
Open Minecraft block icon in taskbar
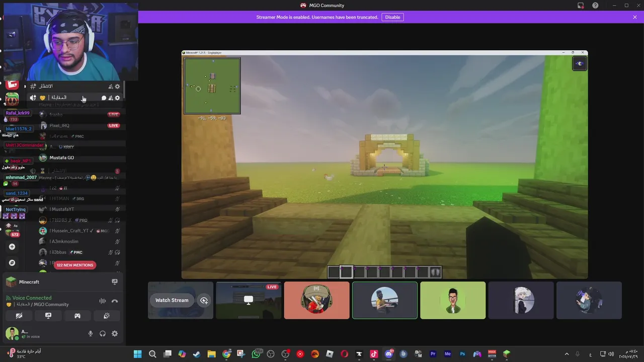point(507,354)
